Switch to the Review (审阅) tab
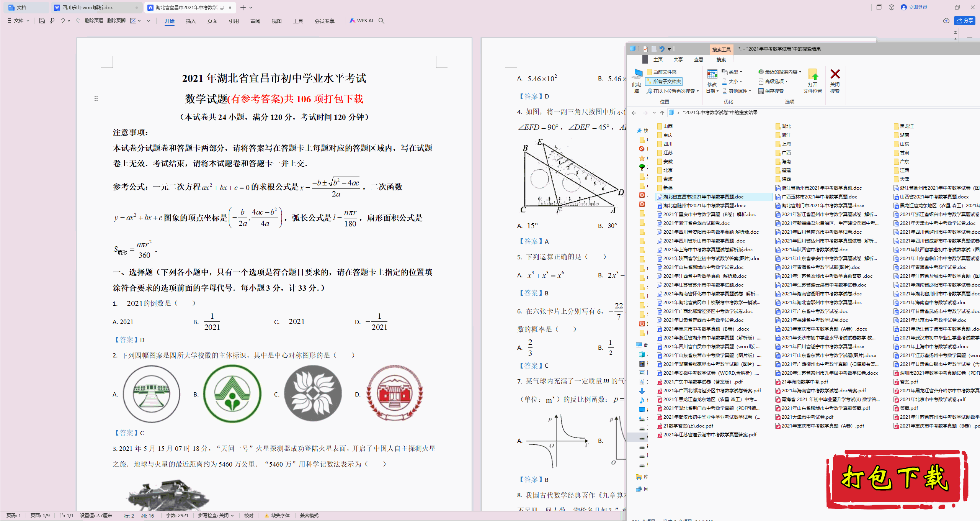 pyautogui.click(x=255, y=21)
